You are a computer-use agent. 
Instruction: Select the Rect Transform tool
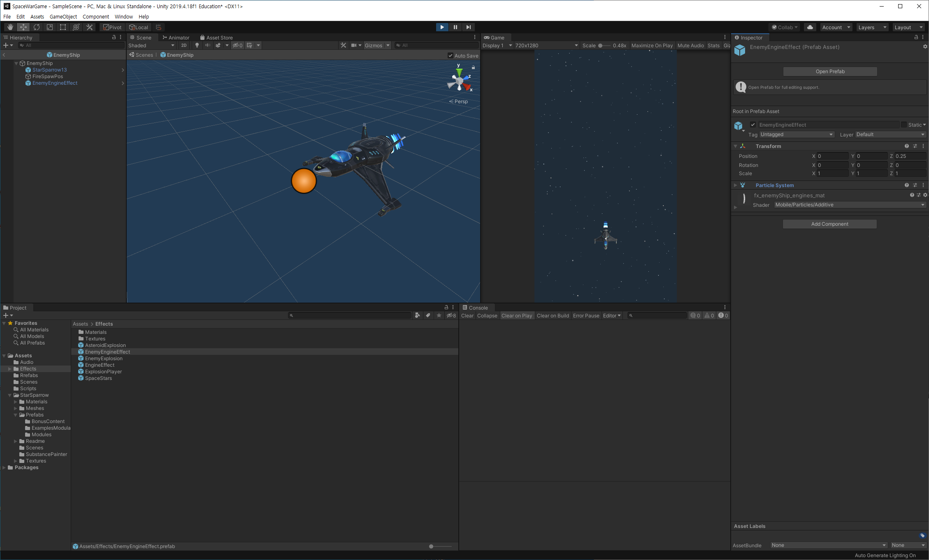[63, 27]
